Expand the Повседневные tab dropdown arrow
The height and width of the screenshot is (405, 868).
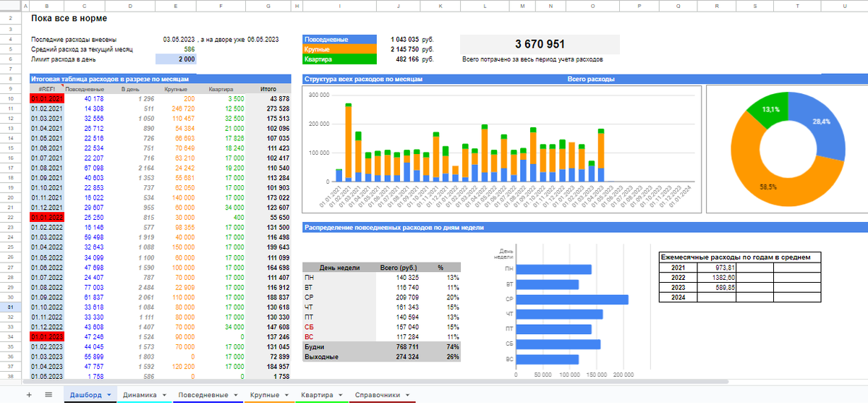236,396
